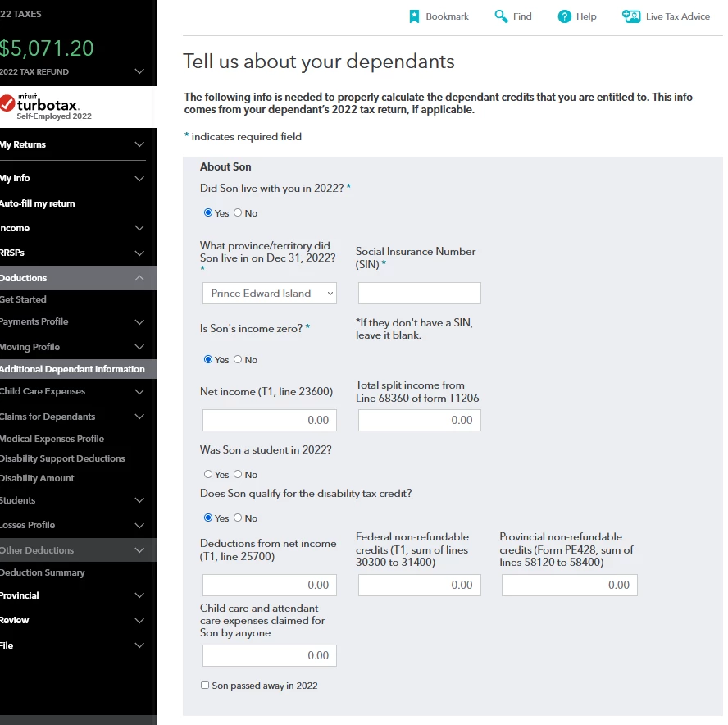Click Federal non-refundable credits field
The height and width of the screenshot is (725, 728).
pyautogui.click(x=419, y=586)
